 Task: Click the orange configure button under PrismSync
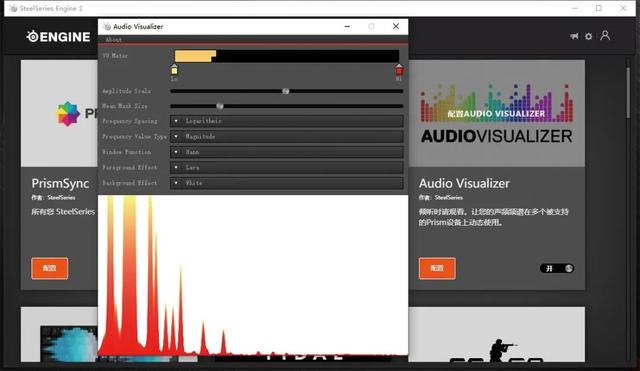(49, 268)
